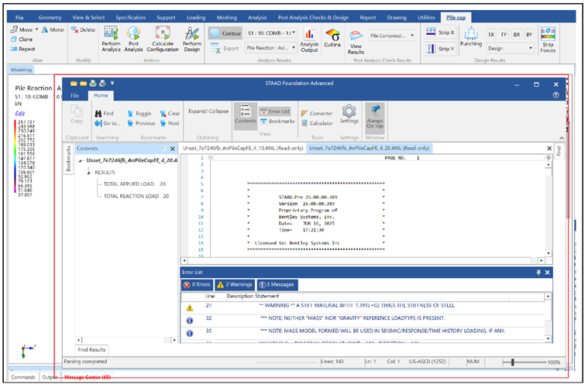Filter error list by 2 Warnings
This screenshot has height=388, width=588.
(x=235, y=285)
